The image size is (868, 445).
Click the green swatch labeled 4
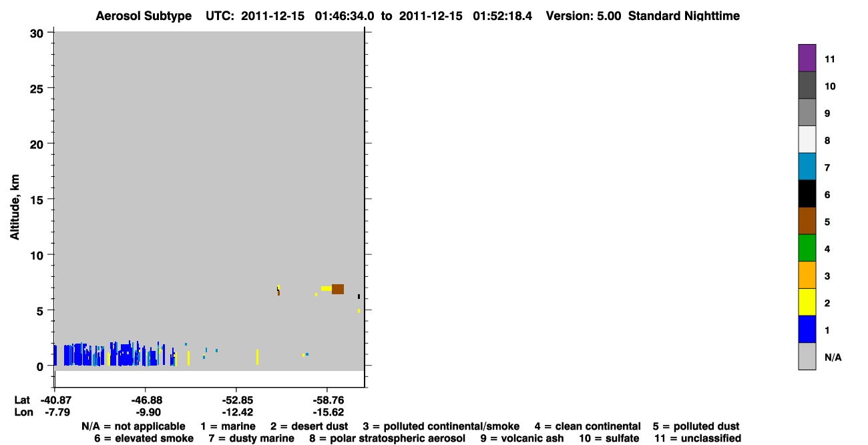tap(807, 248)
